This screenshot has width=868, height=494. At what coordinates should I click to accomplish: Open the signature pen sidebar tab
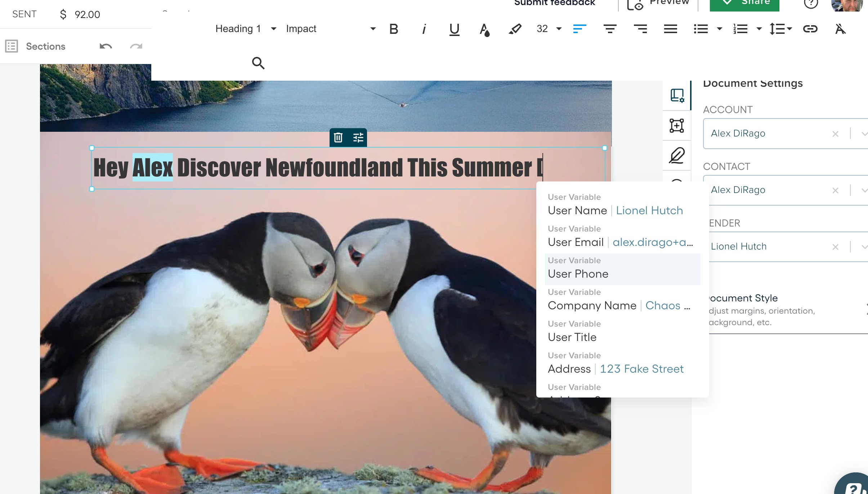[677, 155]
